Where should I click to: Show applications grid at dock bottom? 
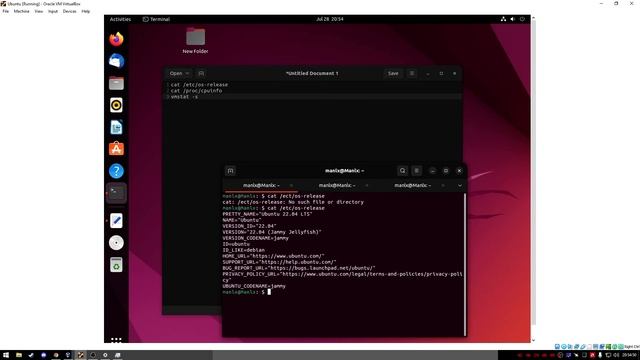pos(116,340)
